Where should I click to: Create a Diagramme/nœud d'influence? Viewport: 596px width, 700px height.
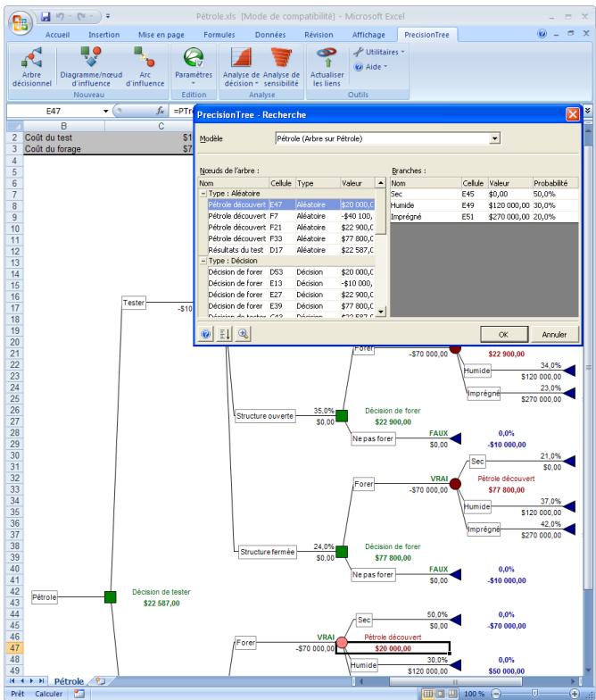pyautogui.click(x=91, y=66)
